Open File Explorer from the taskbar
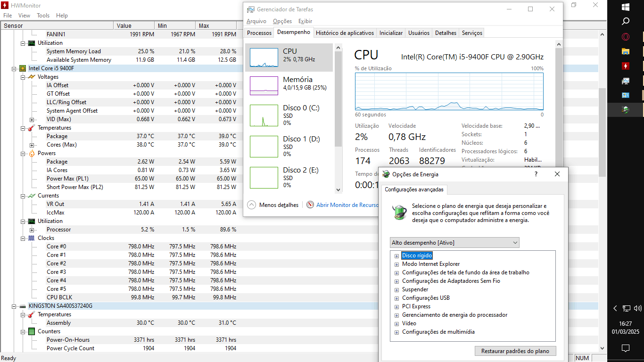Screen dimensions: 644x362 pyautogui.click(x=626, y=51)
